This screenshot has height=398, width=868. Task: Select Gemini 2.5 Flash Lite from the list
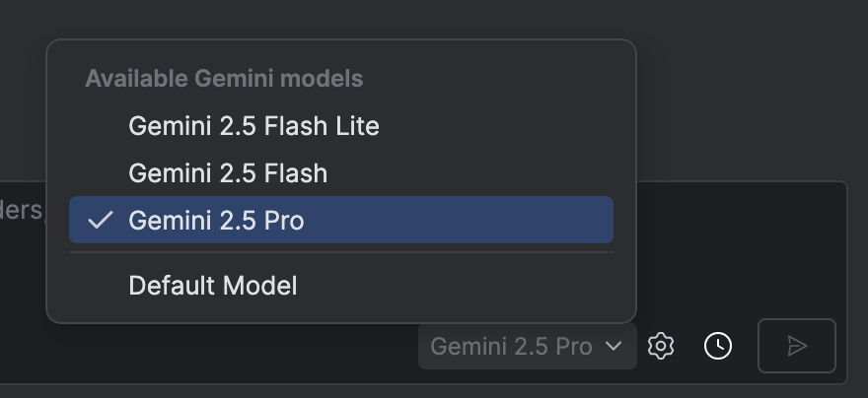253,126
